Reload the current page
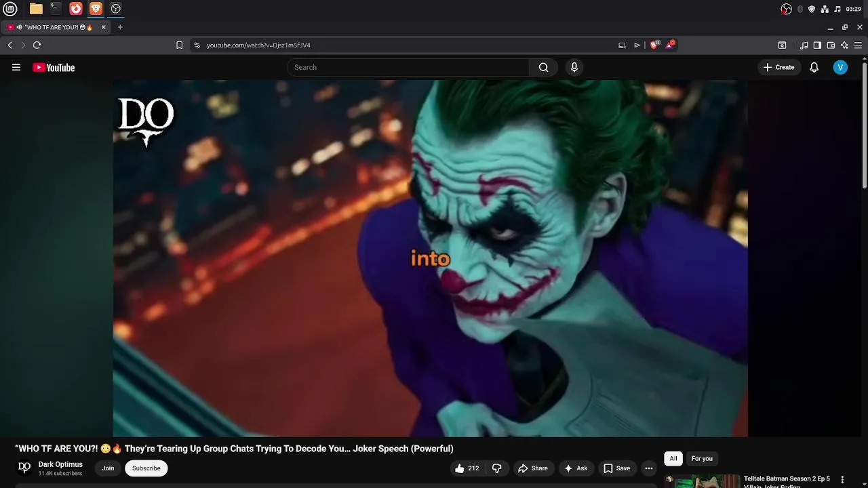 point(37,45)
